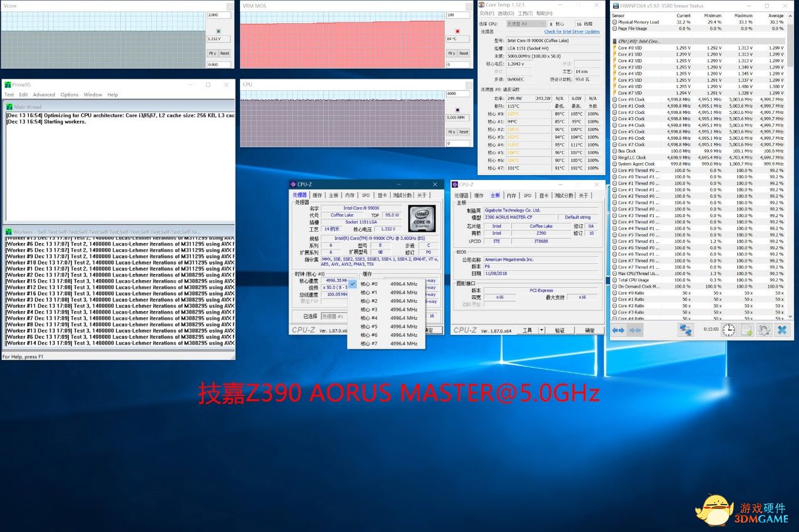Viewport: 799px width, 532px height.
Task: Click HWiNFO64 title bar icon
Action: click(616, 6)
